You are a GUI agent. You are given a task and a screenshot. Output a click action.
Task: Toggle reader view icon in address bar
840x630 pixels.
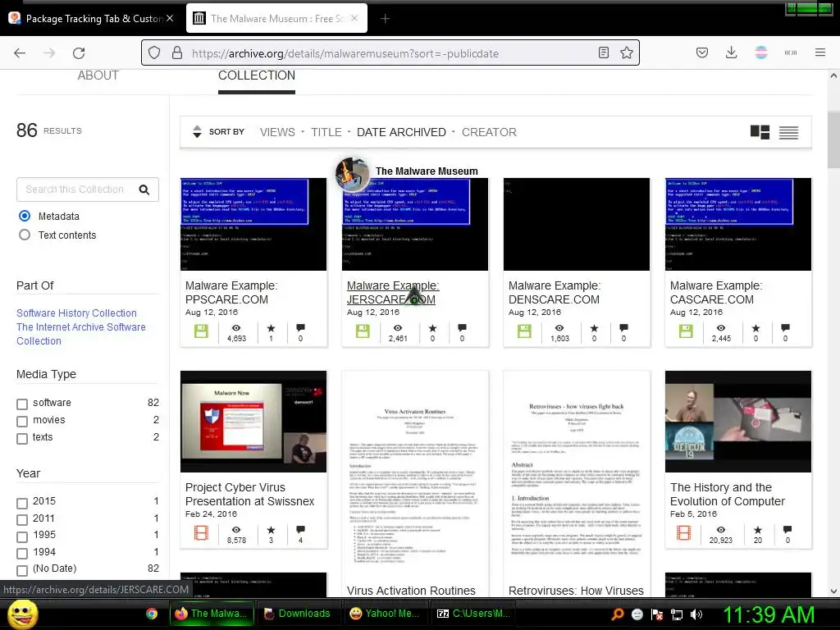point(603,52)
